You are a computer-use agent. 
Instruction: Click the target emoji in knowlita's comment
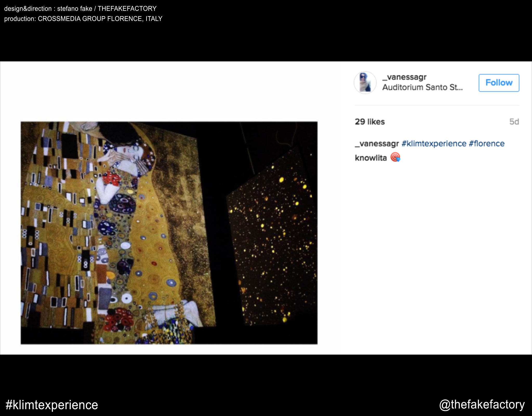coord(395,157)
